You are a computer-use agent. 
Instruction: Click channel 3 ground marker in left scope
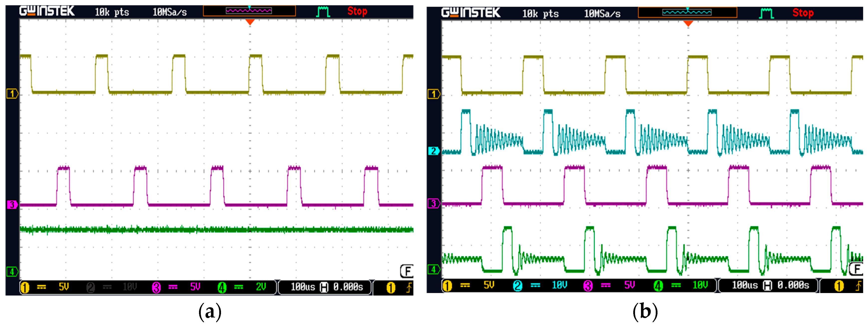click(x=12, y=204)
